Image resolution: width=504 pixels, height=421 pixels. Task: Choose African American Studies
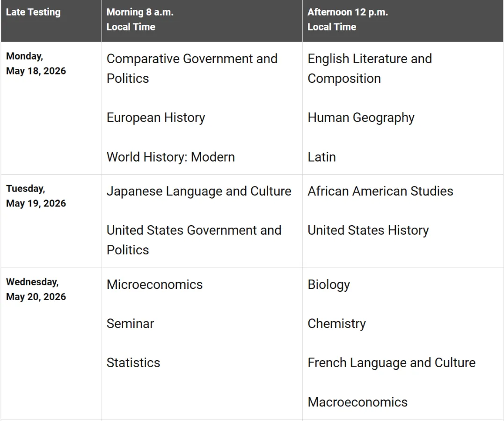(380, 191)
